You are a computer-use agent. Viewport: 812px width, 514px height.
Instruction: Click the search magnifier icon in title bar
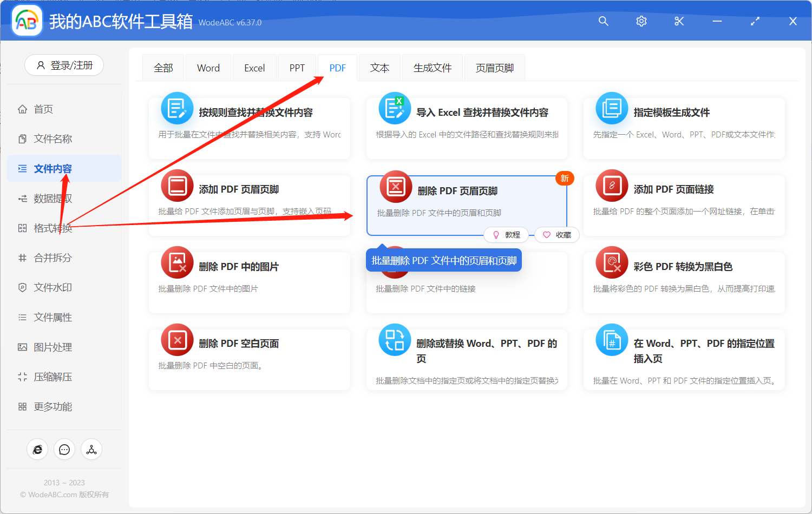click(x=603, y=21)
